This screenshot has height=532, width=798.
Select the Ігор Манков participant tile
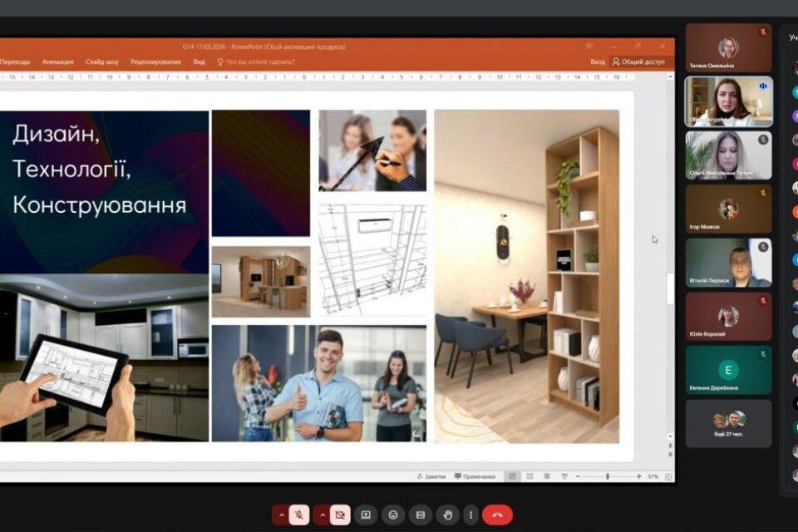(x=728, y=209)
